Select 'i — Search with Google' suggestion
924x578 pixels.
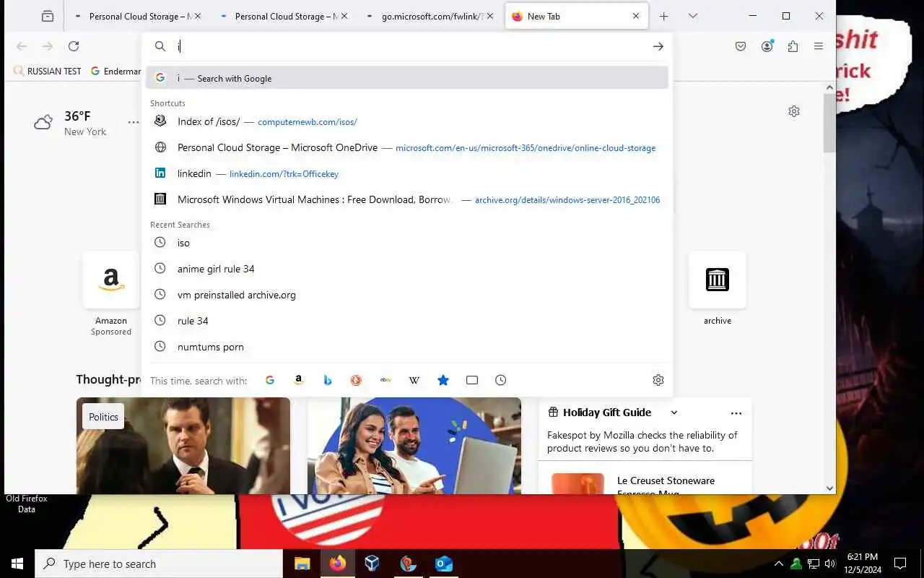click(x=407, y=78)
